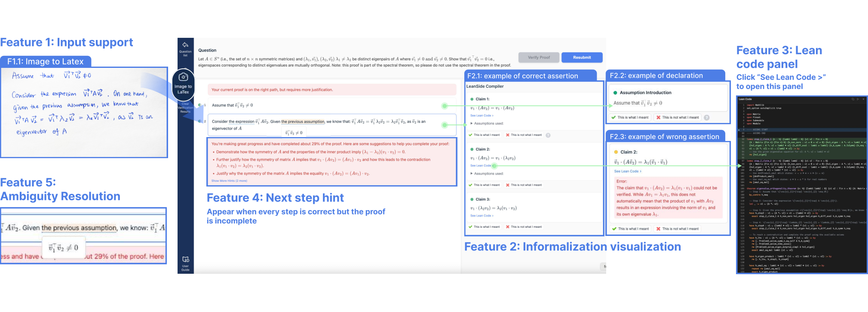Viewport: 868px width, 312px height.
Task: Click the Image to LaTeX camera icon
Action: [x=183, y=77]
